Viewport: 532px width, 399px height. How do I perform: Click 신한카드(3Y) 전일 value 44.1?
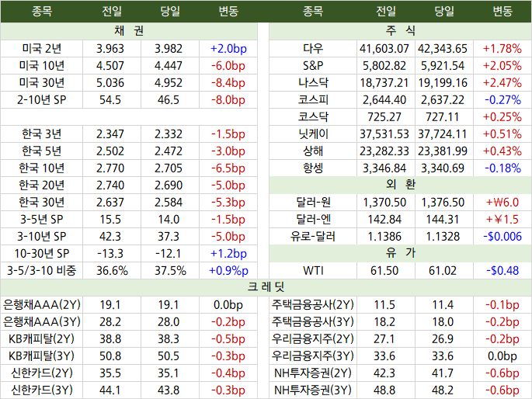pyautogui.click(x=110, y=390)
